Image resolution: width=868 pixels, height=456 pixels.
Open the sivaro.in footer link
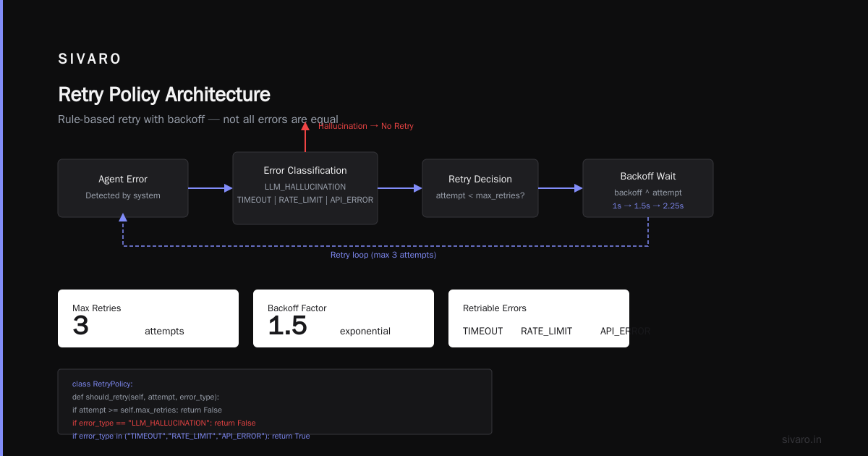(x=802, y=439)
